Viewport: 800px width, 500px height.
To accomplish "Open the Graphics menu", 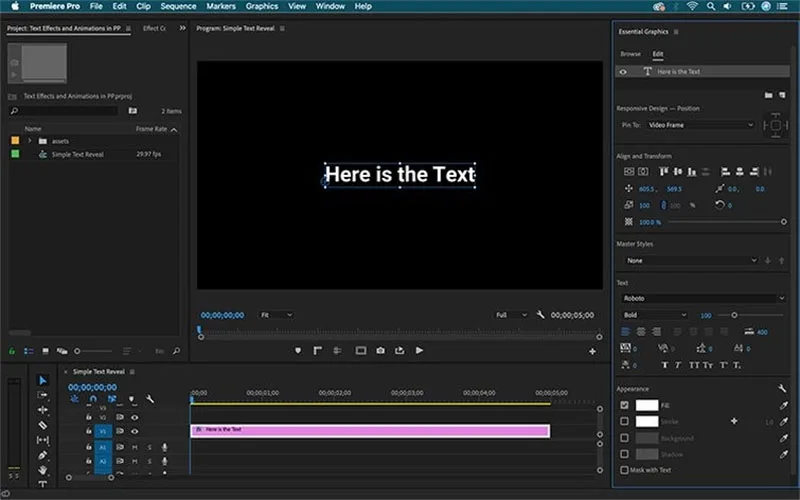I will 262,6.
